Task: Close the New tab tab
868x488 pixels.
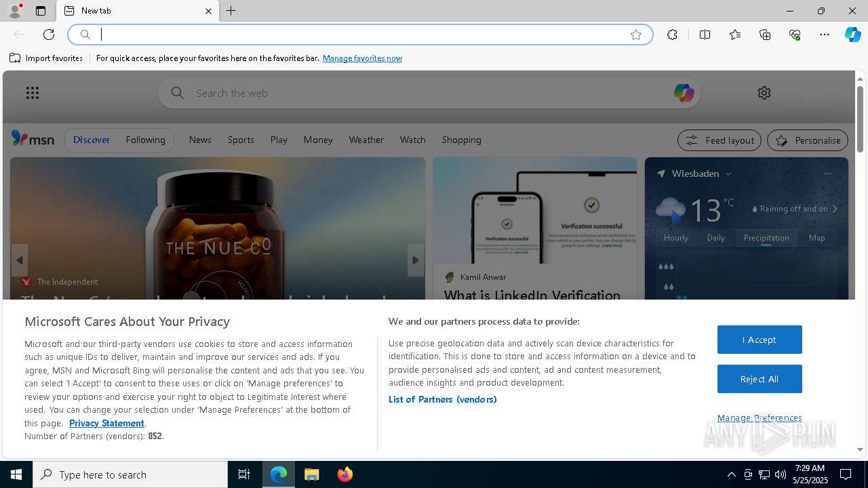Action: click(208, 11)
